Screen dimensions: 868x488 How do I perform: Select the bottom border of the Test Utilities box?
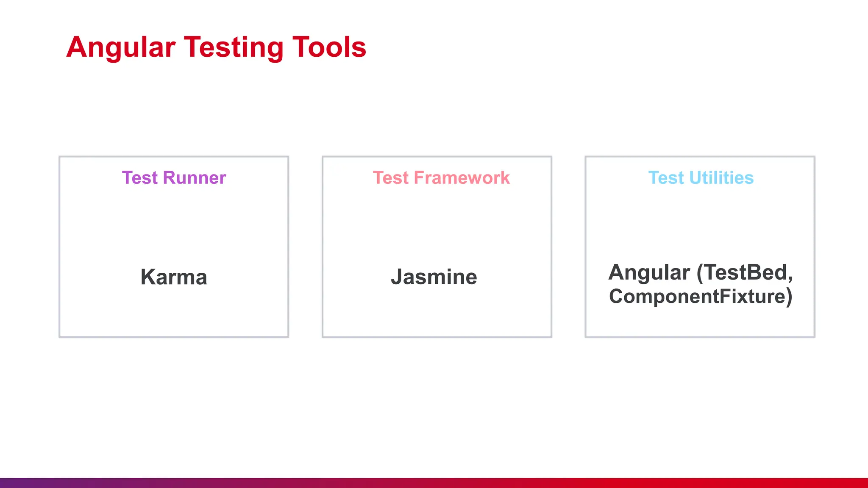point(700,337)
